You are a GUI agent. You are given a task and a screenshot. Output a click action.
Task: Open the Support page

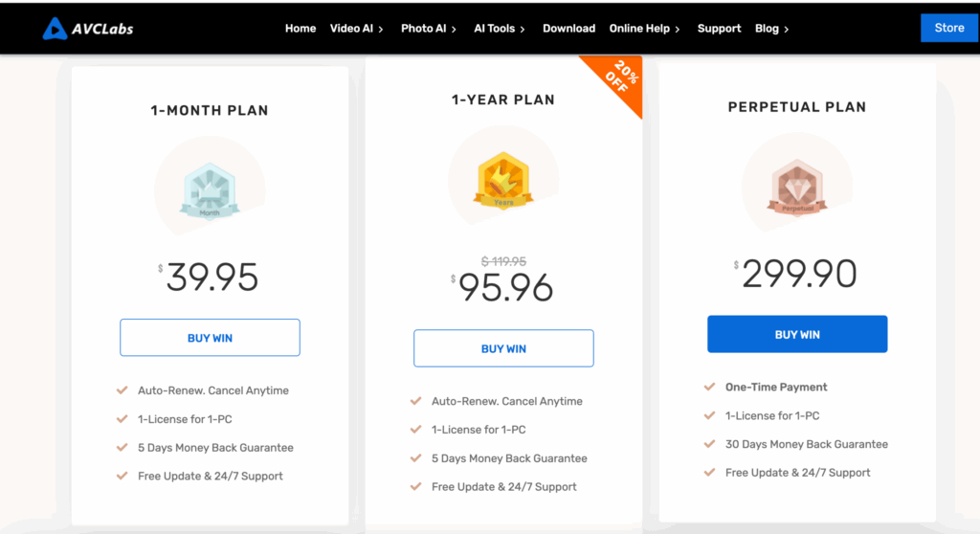(719, 29)
